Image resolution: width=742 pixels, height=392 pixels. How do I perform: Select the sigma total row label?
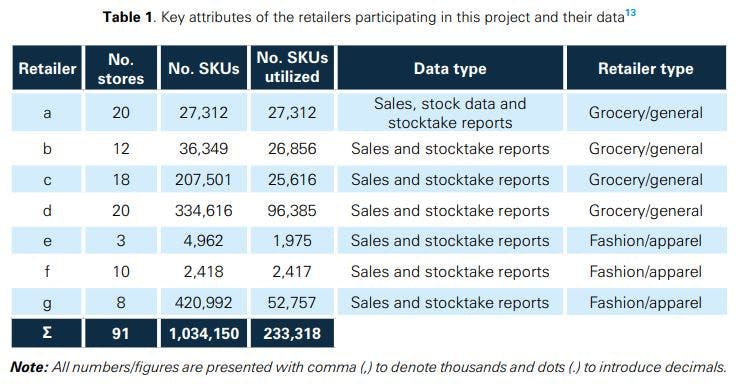47,333
